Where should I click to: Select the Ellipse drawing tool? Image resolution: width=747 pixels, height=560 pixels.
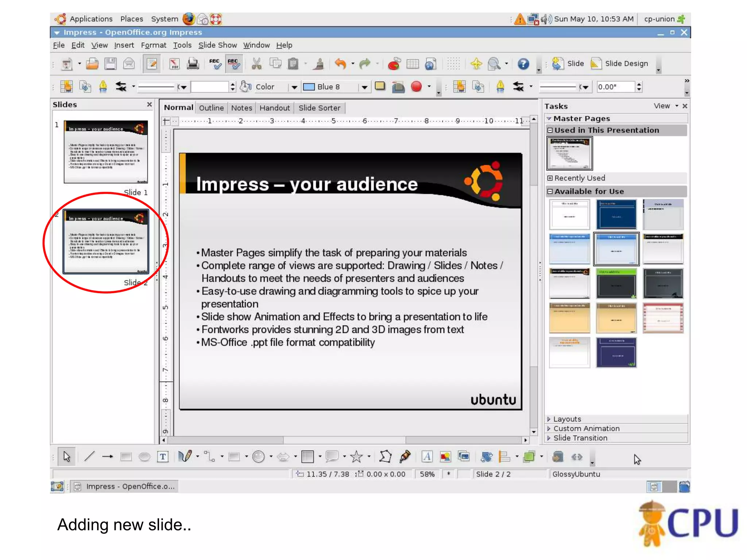[144, 456]
